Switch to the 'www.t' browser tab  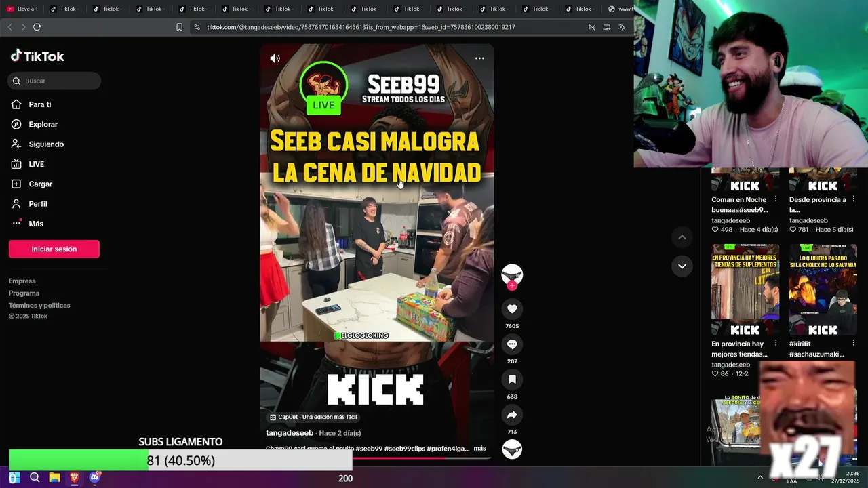click(620, 9)
